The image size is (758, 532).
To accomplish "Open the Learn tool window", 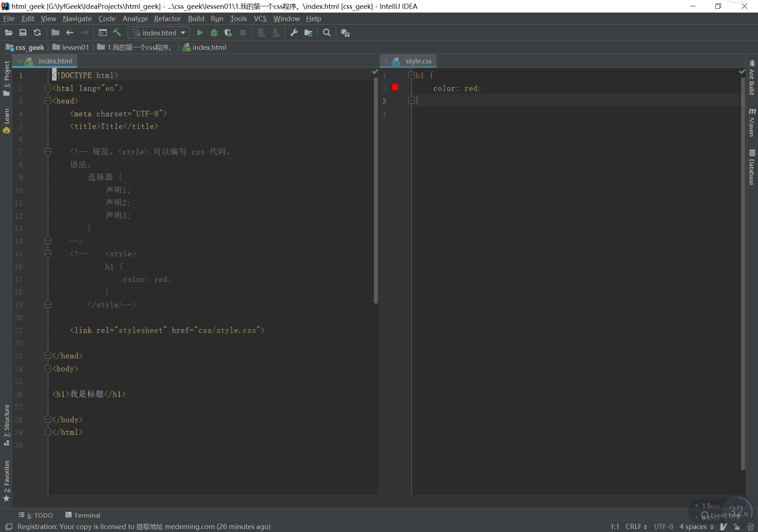I will (x=6, y=121).
